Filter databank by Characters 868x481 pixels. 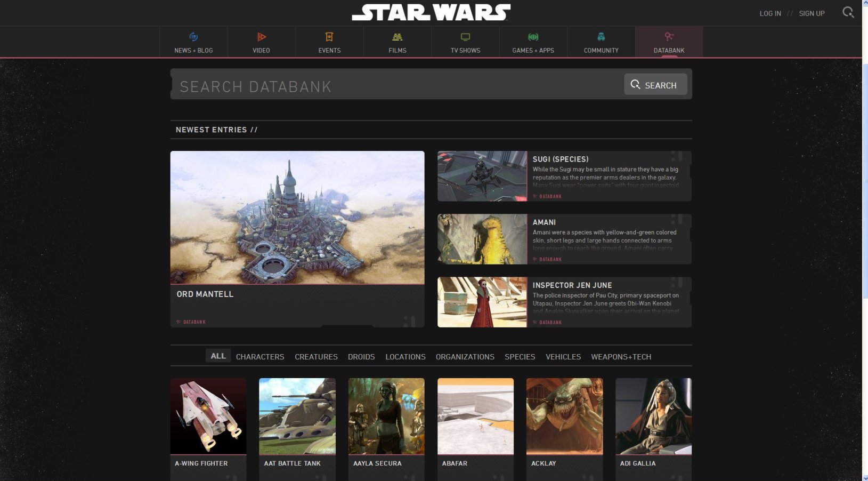(260, 357)
